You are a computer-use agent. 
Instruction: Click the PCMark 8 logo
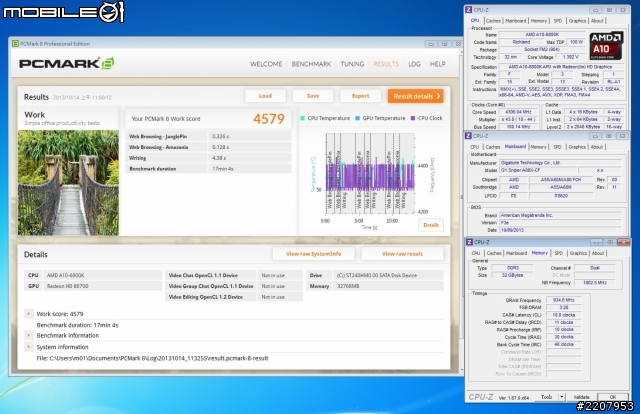pos(67,63)
